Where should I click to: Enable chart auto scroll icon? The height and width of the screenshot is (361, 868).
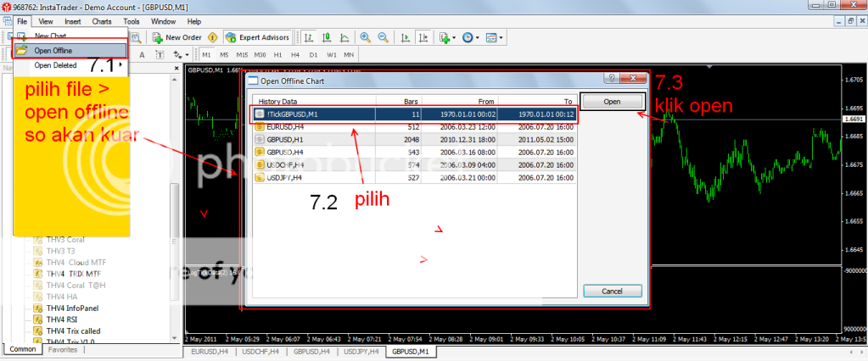point(405,37)
